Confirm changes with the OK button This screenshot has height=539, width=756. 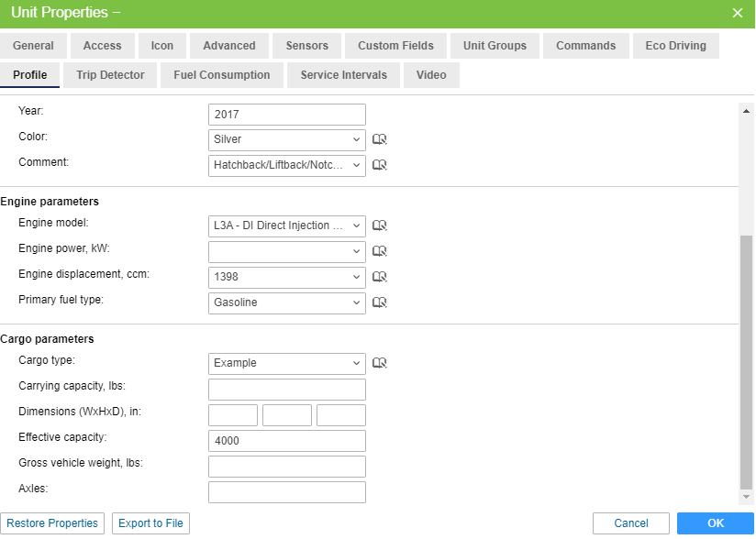(715, 523)
